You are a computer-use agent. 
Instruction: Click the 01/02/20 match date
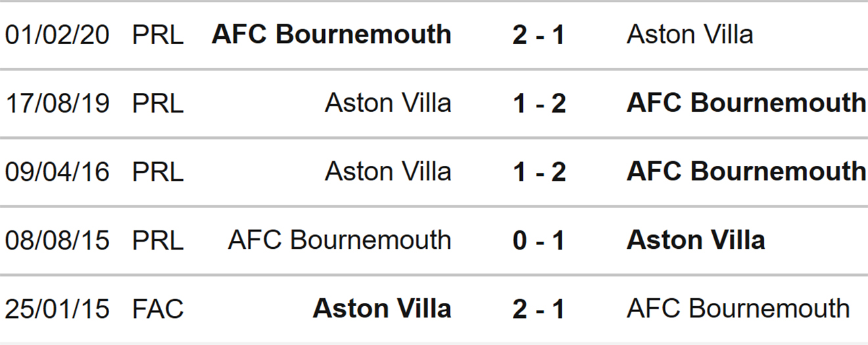(57, 35)
